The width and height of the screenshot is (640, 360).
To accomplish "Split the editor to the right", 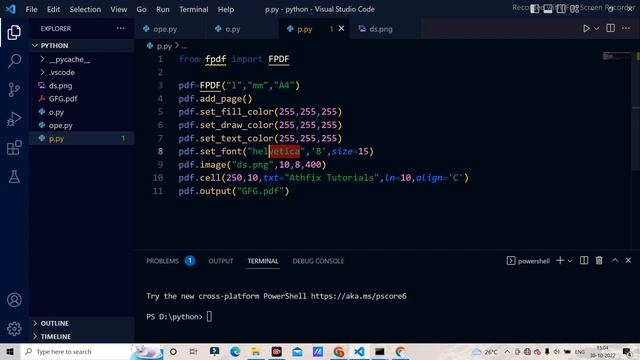I will point(611,28).
